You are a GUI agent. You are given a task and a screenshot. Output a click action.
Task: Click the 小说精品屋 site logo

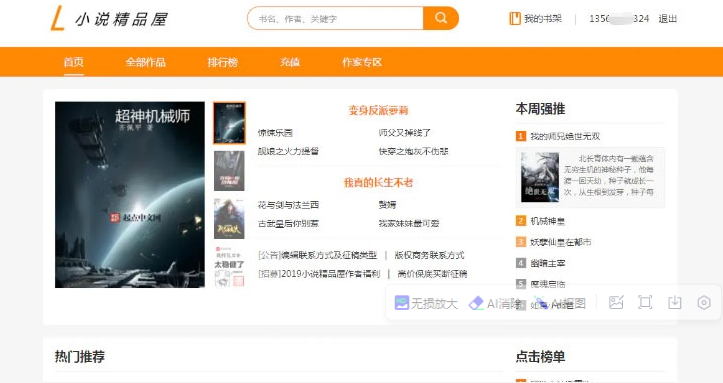click(x=109, y=18)
